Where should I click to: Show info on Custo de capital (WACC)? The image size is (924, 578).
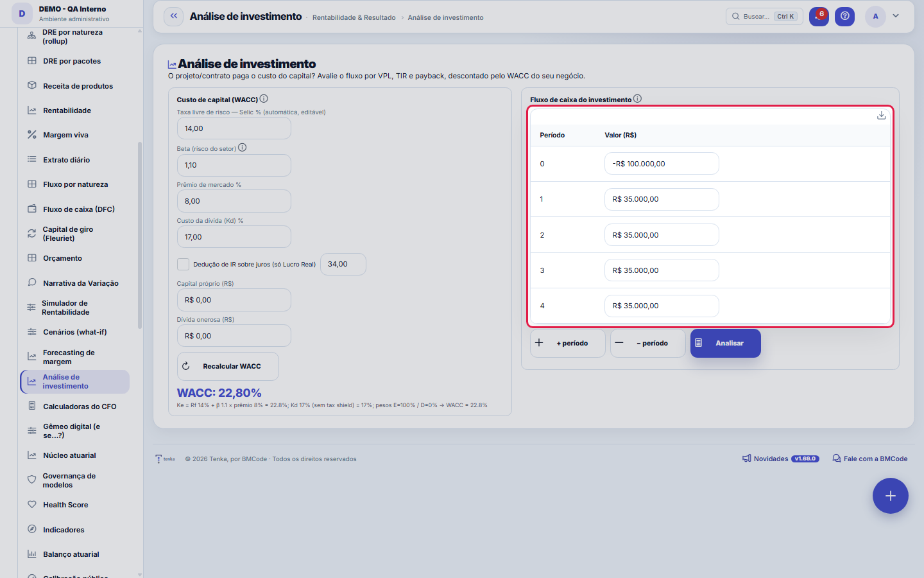click(x=264, y=99)
